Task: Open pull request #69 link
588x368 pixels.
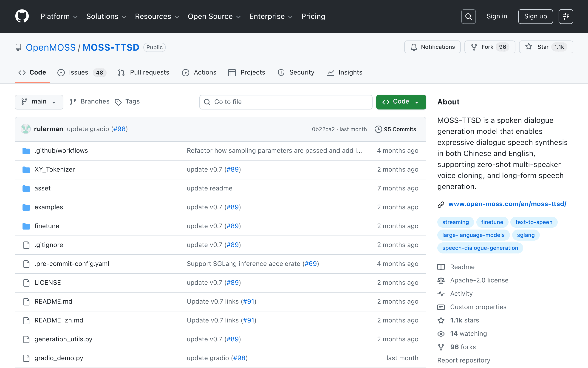Action: [x=311, y=264]
